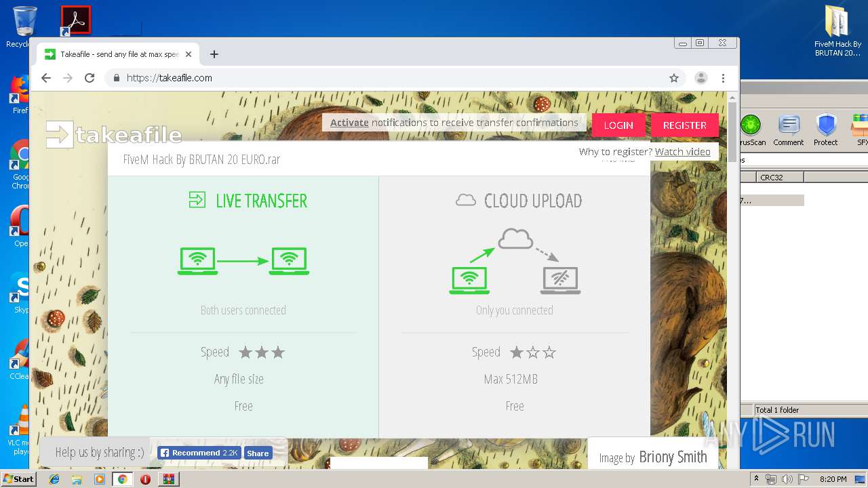This screenshot has height=488, width=868.
Task: Click the live transfer laptops illustration
Action: click(x=243, y=261)
